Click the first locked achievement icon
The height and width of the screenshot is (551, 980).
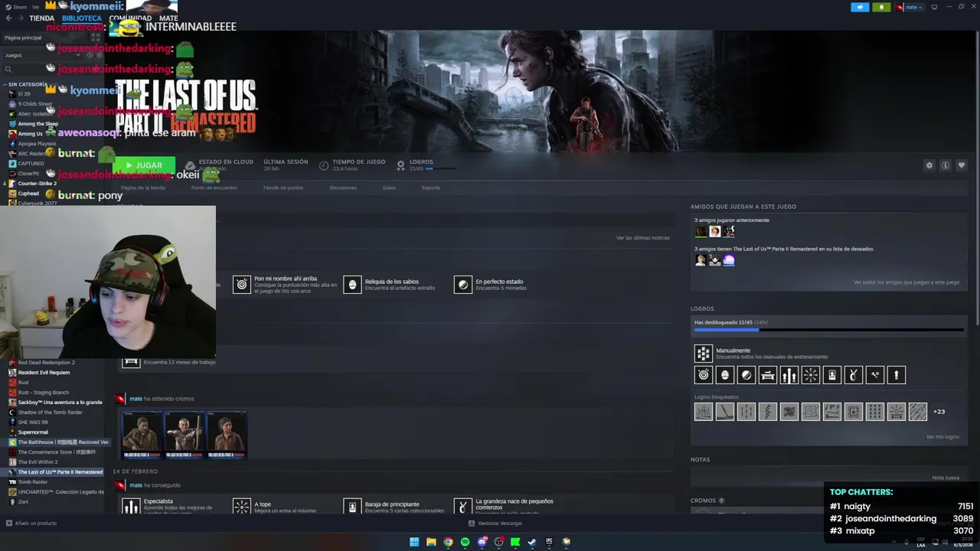tap(703, 412)
